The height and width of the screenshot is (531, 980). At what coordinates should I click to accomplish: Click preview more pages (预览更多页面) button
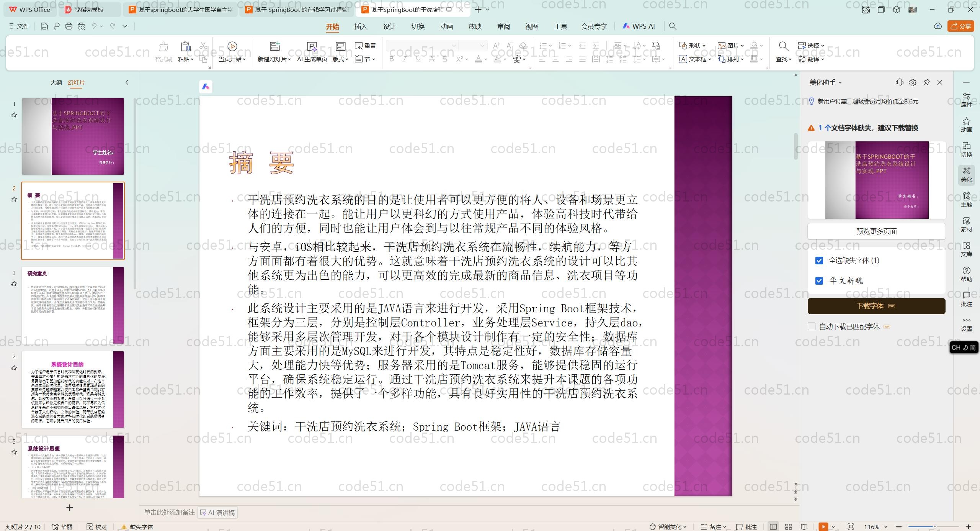876,231
